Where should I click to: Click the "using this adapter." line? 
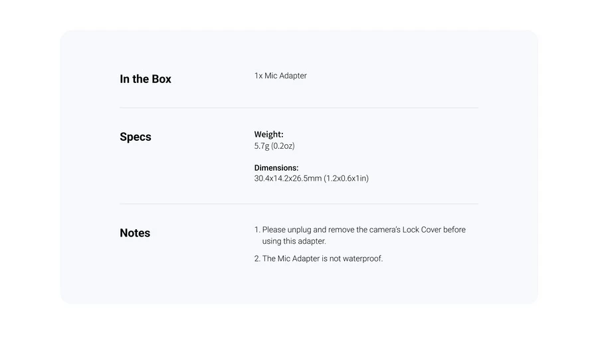(x=294, y=241)
